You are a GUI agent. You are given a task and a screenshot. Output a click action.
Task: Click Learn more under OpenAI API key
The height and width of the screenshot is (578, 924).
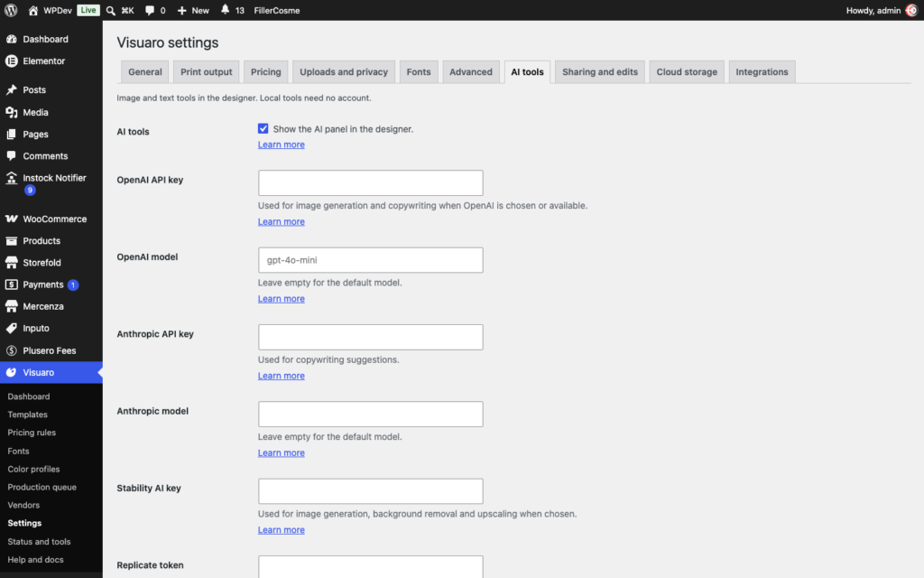coord(282,222)
